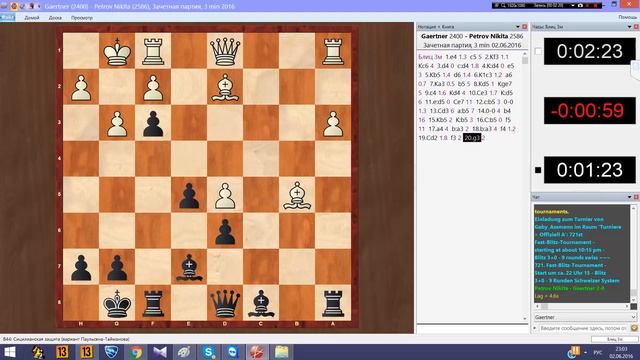
Task: Open the TeamViewer icon in the taskbar
Action: pyautogui.click(x=233, y=352)
